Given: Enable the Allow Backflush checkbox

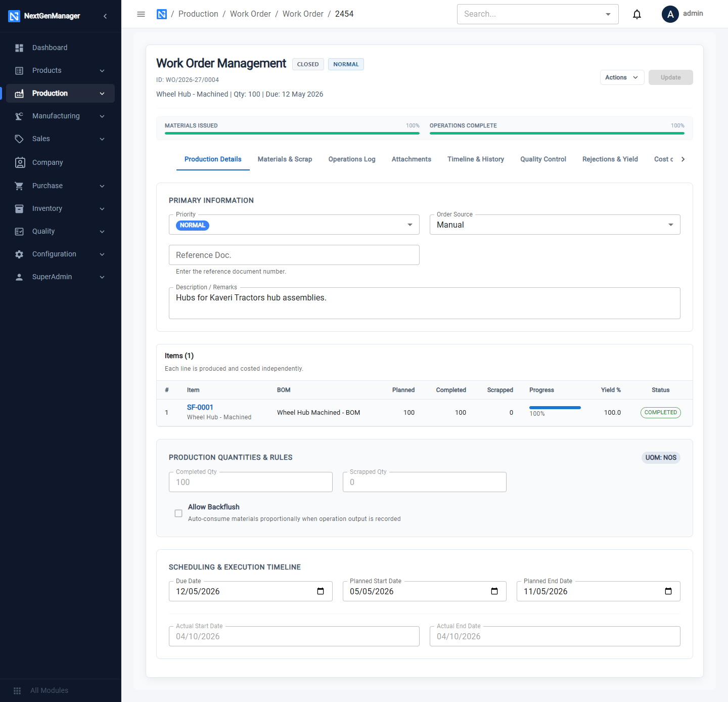Looking at the screenshot, I should tap(178, 513).
